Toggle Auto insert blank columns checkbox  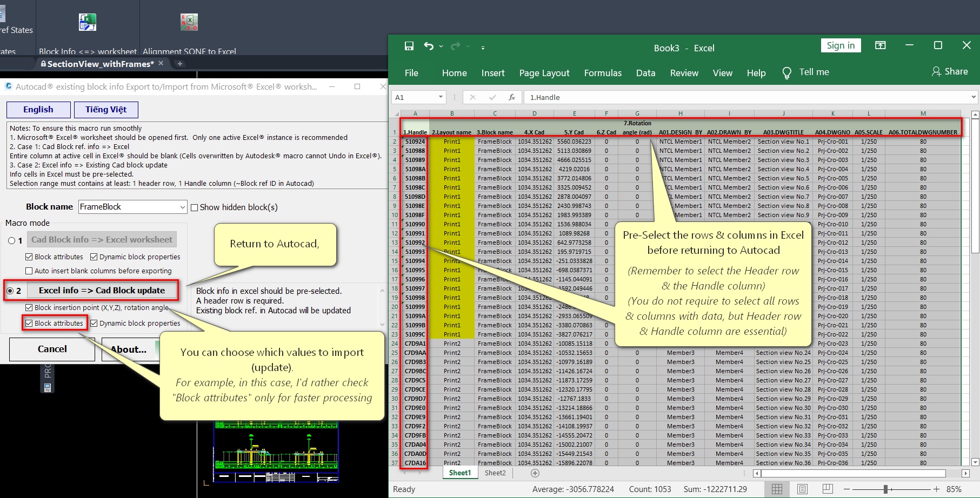click(x=29, y=271)
